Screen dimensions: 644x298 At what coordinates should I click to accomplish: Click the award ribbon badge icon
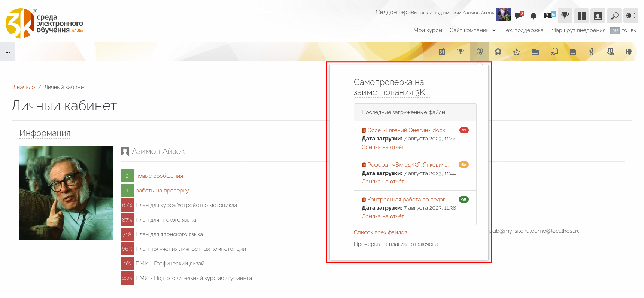point(498,52)
